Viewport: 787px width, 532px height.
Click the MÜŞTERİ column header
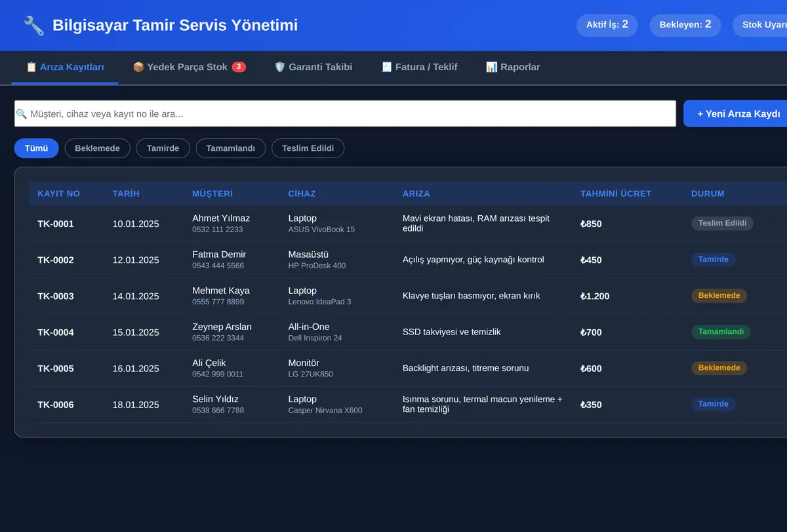[x=212, y=194]
